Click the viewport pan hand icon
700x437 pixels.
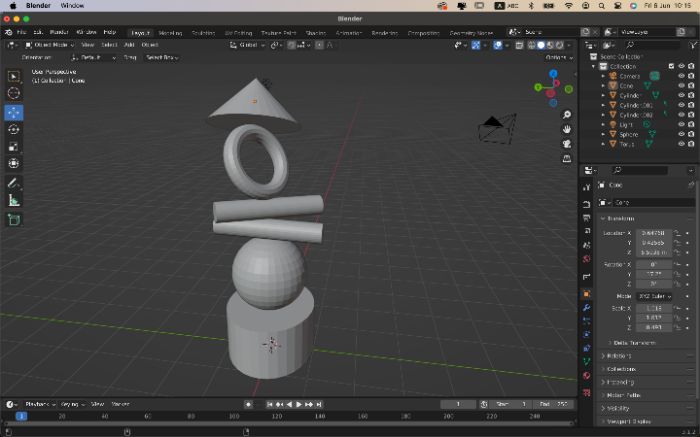click(567, 129)
